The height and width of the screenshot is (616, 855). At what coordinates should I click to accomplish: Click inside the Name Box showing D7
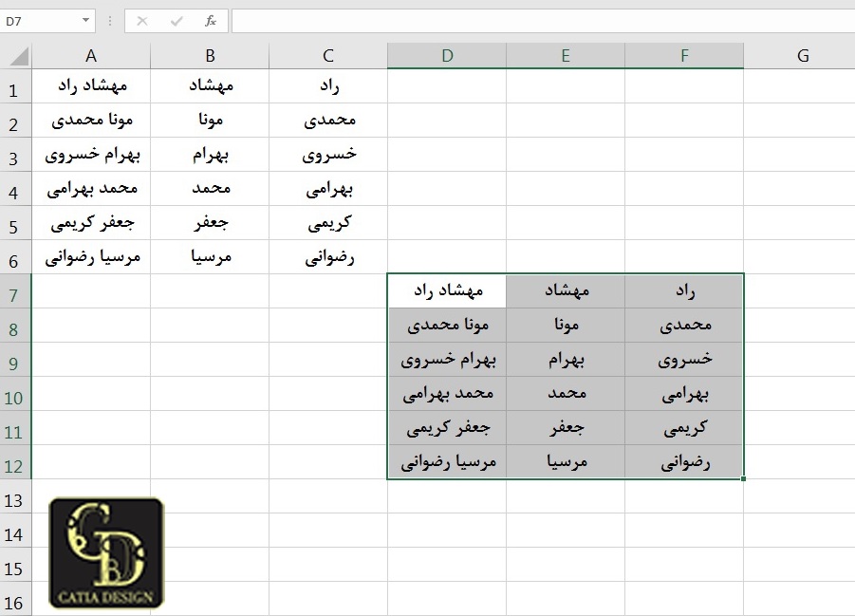click(x=41, y=21)
